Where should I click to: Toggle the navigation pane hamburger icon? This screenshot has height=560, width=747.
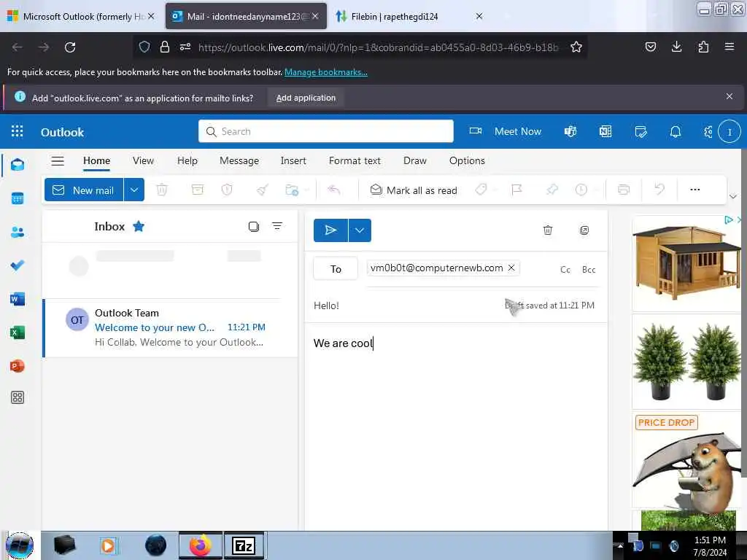click(58, 161)
